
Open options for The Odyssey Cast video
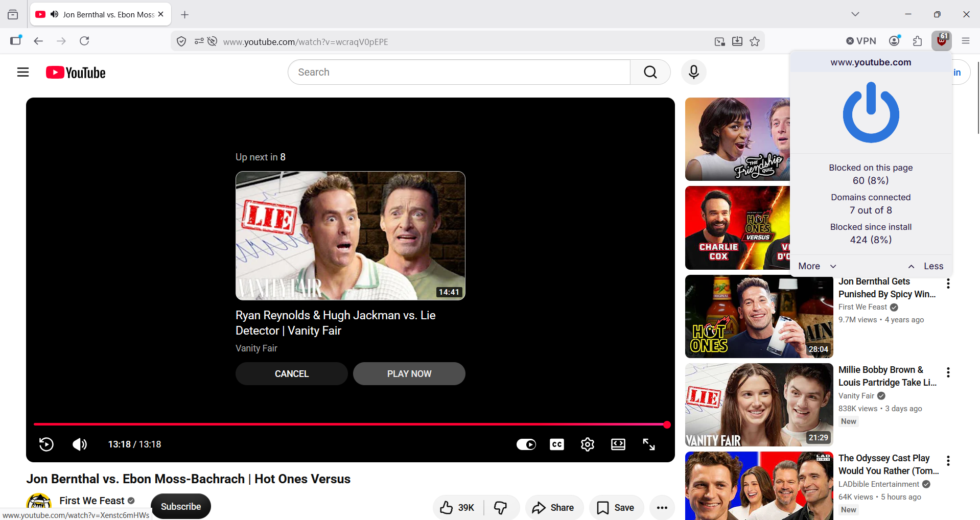tap(948, 461)
